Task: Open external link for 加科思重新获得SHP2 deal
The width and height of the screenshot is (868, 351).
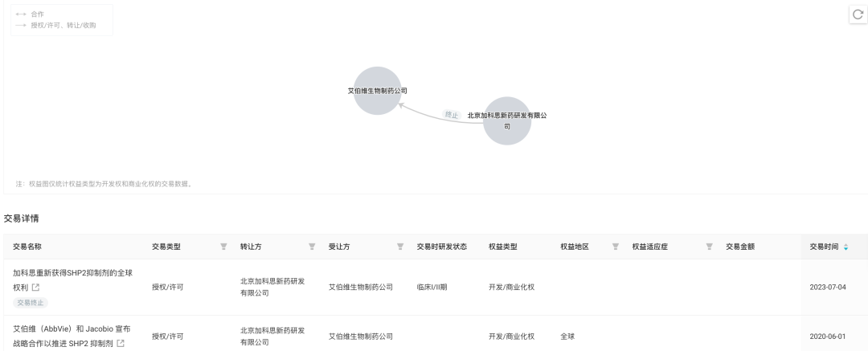Action: pyautogui.click(x=35, y=288)
